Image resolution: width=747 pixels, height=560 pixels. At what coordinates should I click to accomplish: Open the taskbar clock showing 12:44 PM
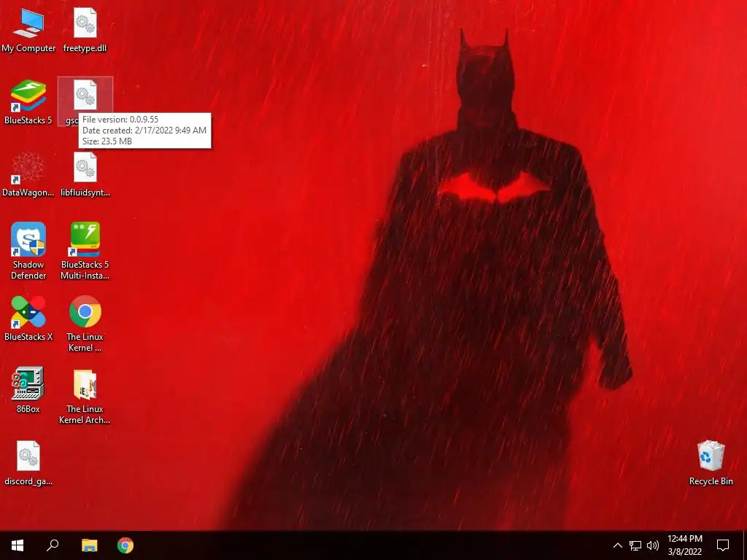(684, 545)
